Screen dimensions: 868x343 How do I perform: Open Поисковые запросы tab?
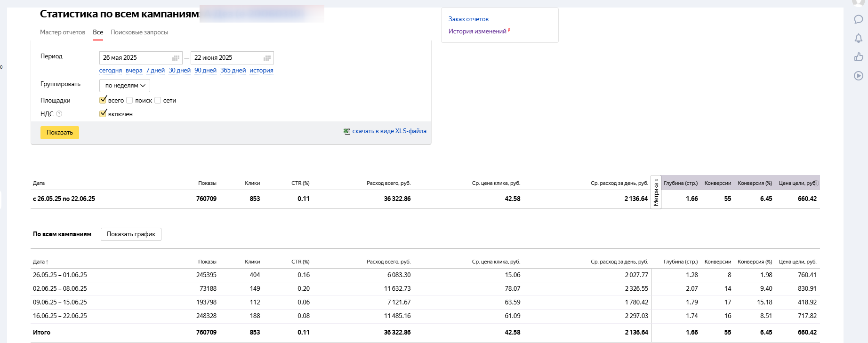(139, 32)
